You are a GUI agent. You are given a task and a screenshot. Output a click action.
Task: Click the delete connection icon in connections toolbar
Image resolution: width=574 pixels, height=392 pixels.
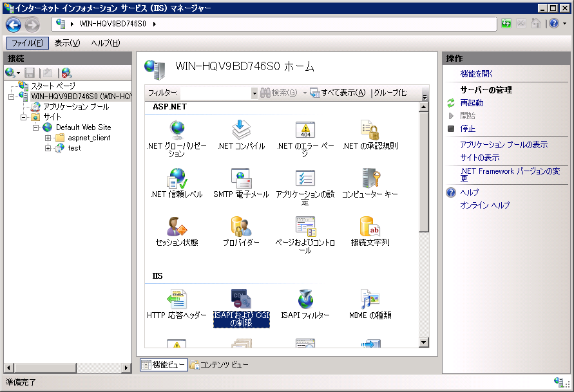(x=66, y=73)
